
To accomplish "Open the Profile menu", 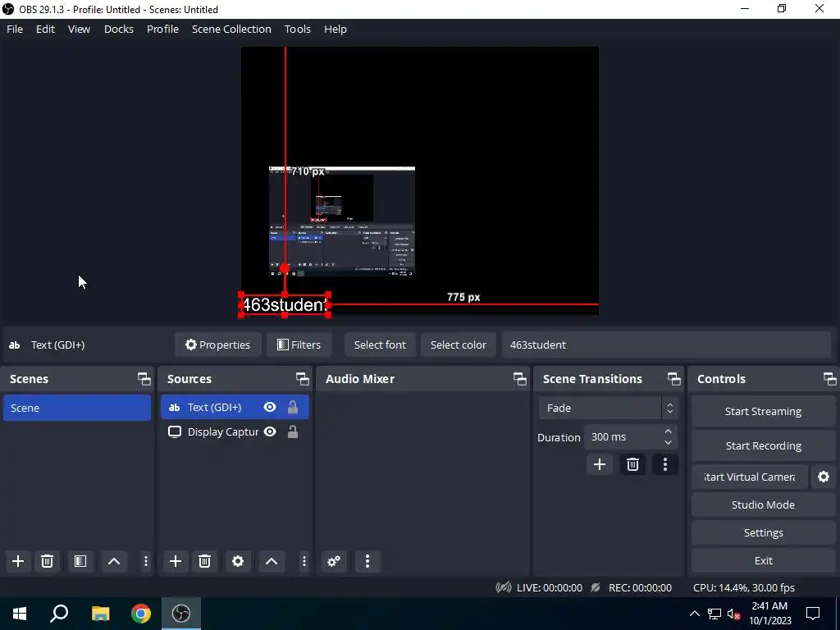I will tap(163, 29).
